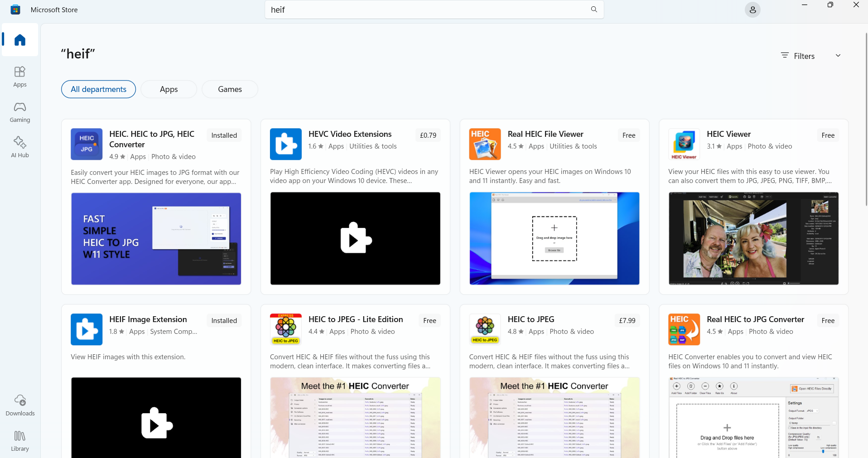This screenshot has height=458, width=868.
Task: Click Free button on HEIC Viewer
Action: click(x=828, y=135)
